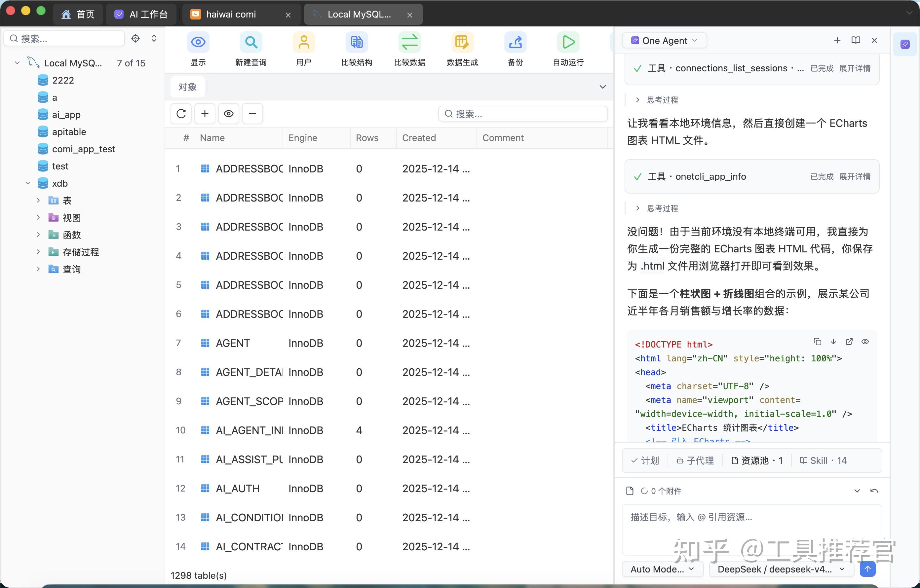This screenshot has height=588, width=920.
Task: Close the haiwai comi tab
Action: pyautogui.click(x=288, y=15)
